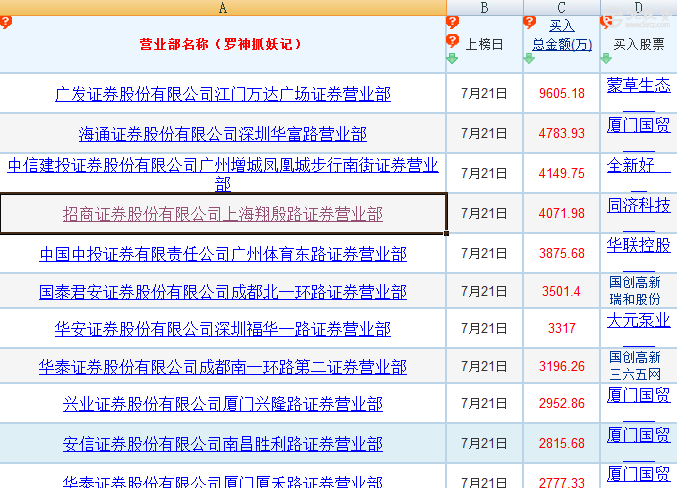Click the 上榜日 header text

coord(484,44)
